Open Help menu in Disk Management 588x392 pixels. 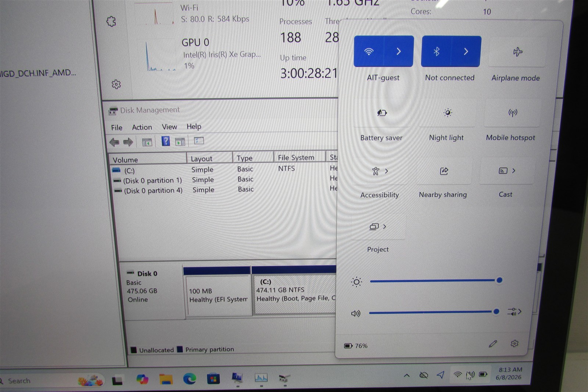click(194, 126)
